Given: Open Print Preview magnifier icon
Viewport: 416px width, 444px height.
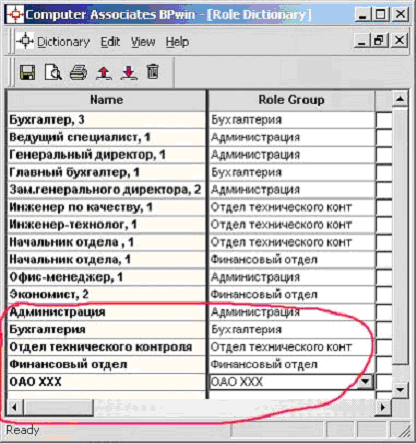Looking at the screenshot, I should (x=53, y=72).
